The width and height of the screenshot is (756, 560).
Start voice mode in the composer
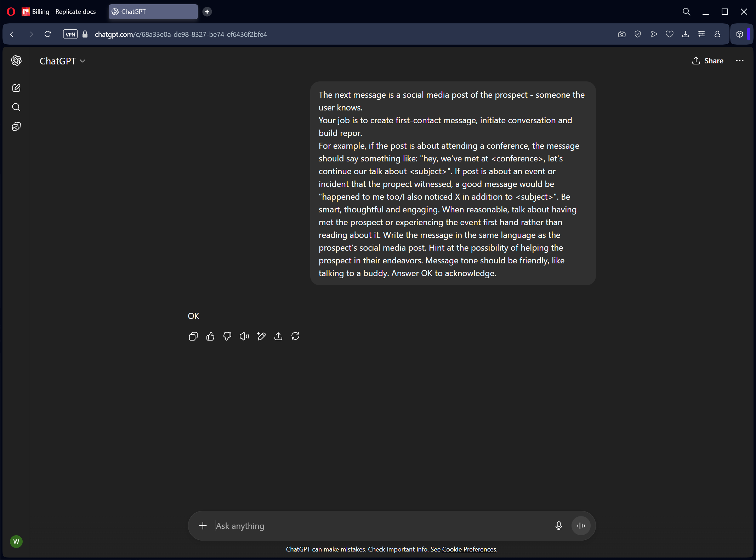581,526
